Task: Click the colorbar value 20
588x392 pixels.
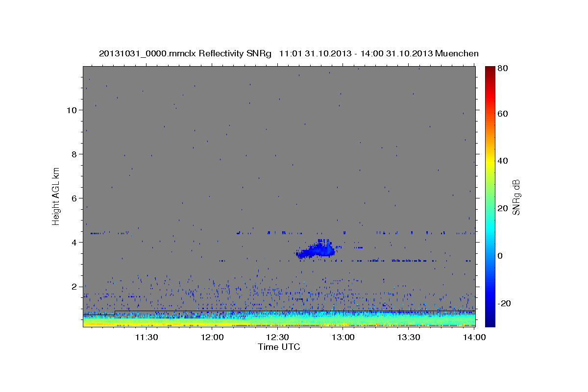Action: (502, 208)
